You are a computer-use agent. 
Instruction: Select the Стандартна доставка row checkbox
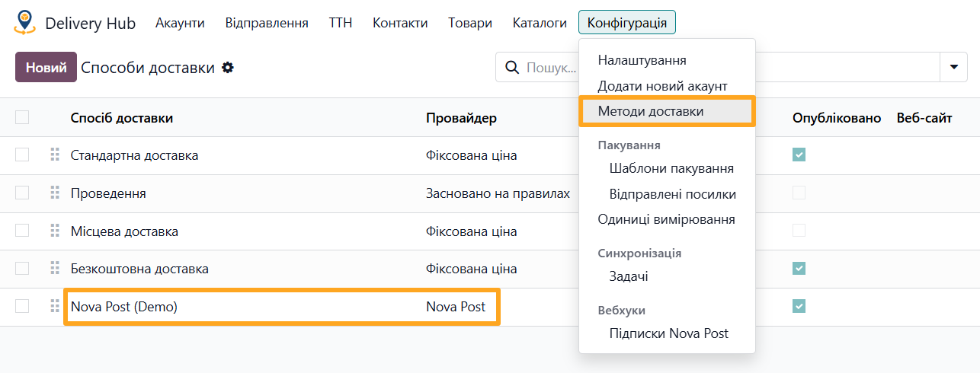(22, 155)
